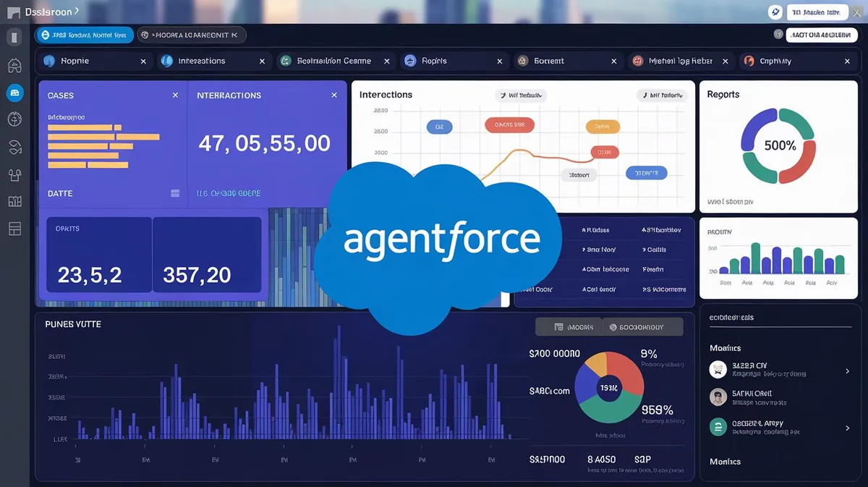Open the notification icon in the top-right corner
The width and height of the screenshot is (868, 487).
pos(775,12)
